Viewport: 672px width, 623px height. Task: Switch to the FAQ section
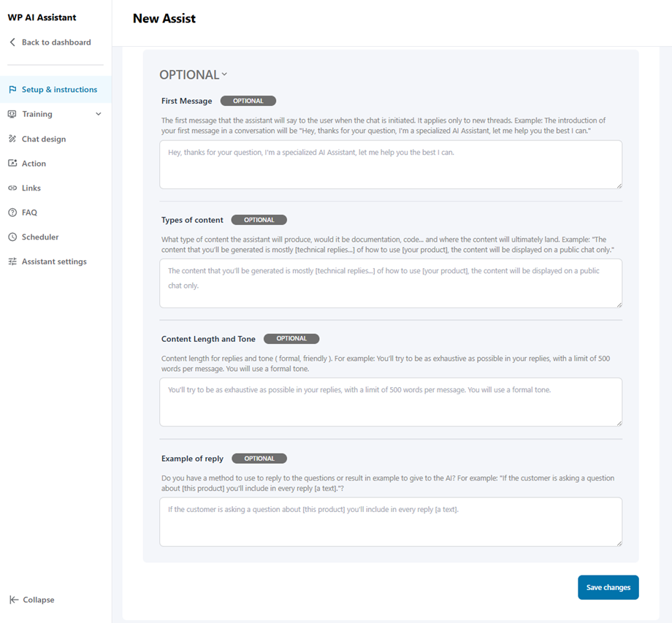click(x=28, y=212)
